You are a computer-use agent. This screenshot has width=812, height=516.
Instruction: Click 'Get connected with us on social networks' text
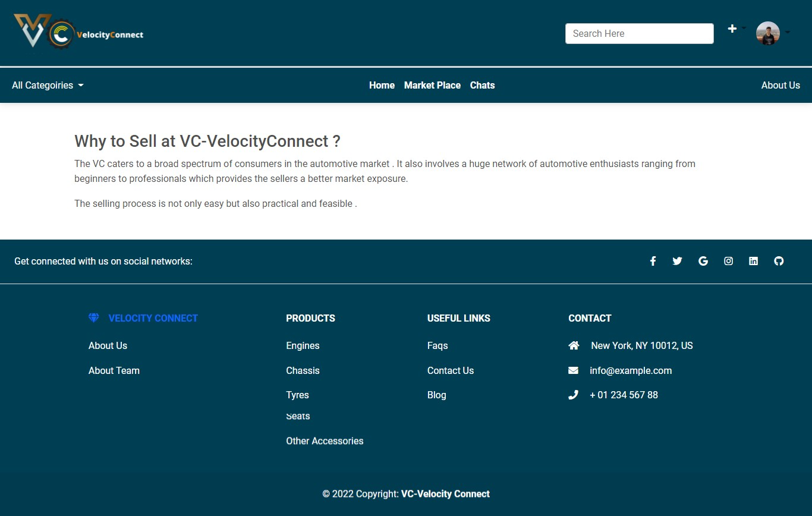[x=103, y=261]
